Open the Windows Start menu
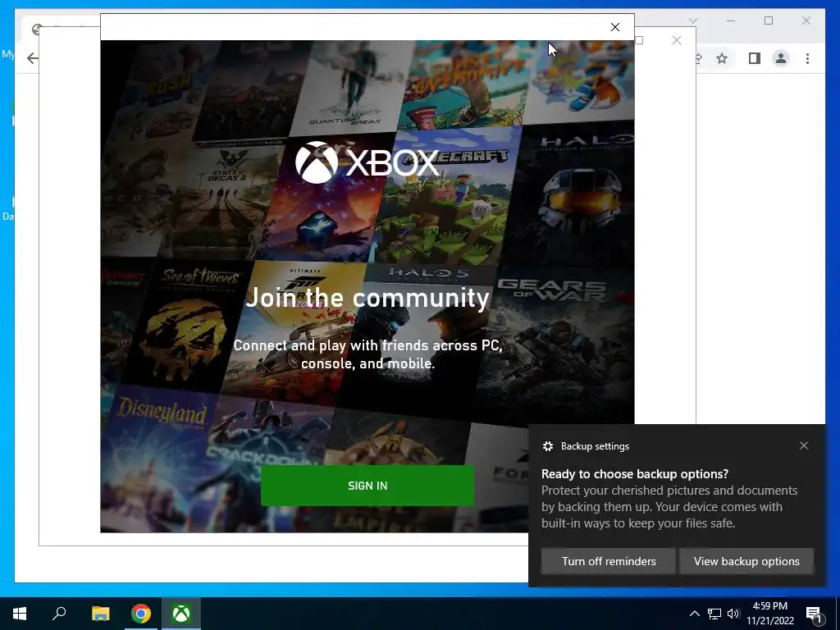 point(20,614)
